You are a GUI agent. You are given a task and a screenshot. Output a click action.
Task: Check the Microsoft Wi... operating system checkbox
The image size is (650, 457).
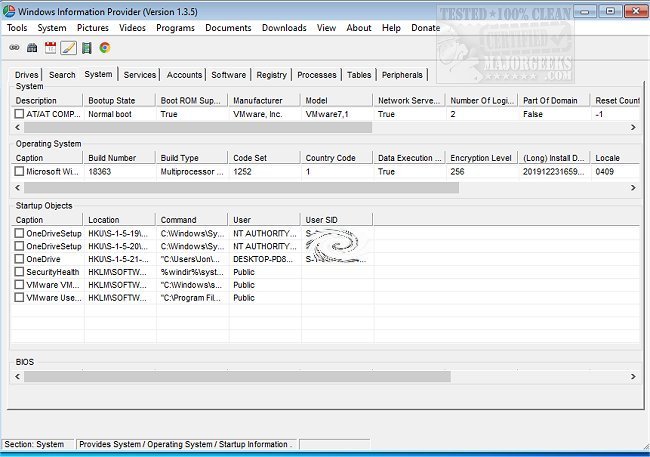click(x=19, y=171)
